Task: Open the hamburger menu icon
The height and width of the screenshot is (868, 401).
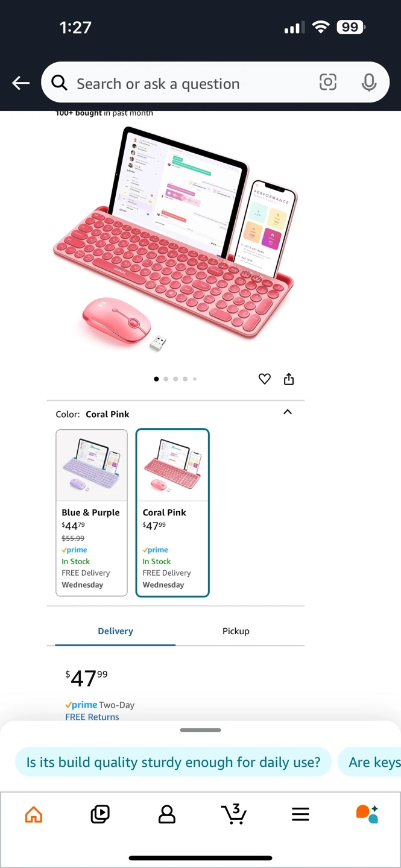Action: (x=300, y=814)
